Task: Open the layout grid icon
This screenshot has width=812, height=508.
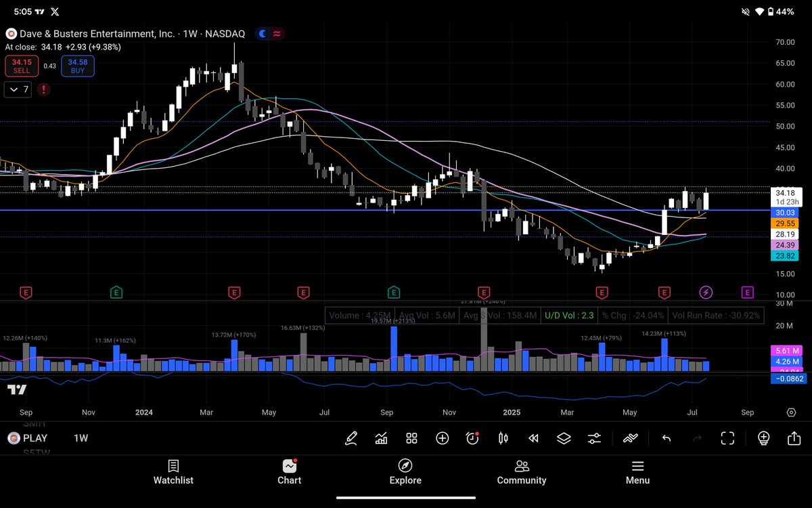Action: click(x=411, y=438)
